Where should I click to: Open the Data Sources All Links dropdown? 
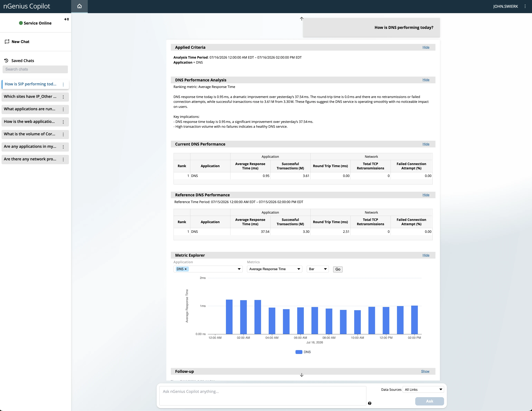(x=423, y=390)
